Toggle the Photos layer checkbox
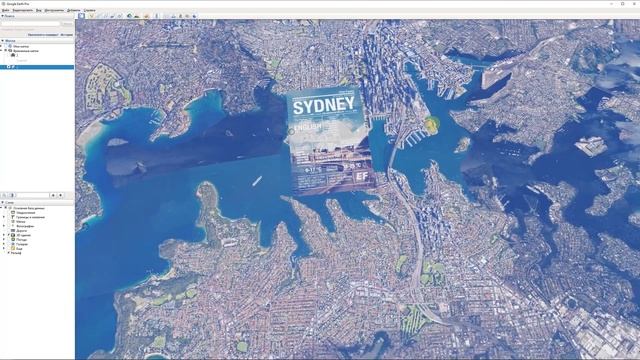 pyautogui.click(x=9, y=226)
